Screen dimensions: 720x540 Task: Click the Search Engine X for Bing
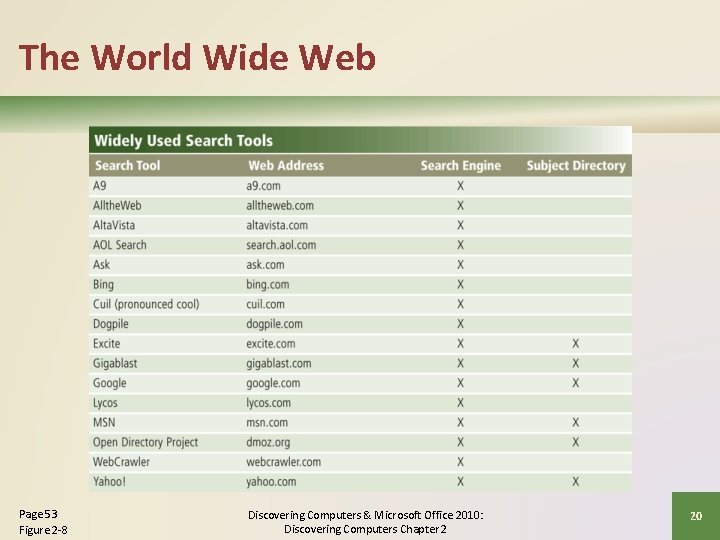[x=461, y=284]
